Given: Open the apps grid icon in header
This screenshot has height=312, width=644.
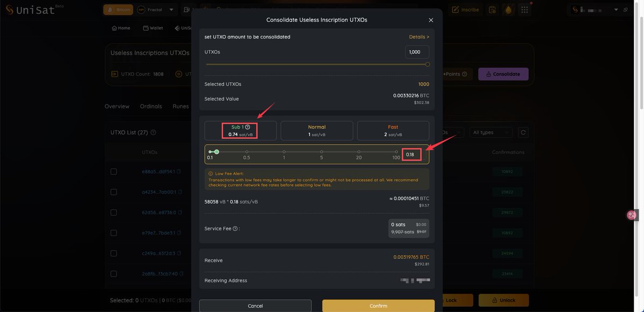Looking at the screenshot, I should tap(524, 10).
